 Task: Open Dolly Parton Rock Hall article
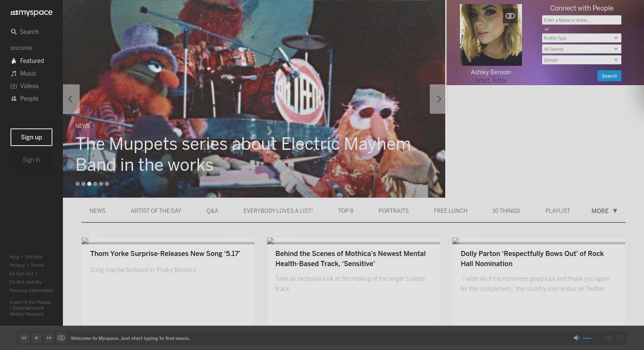tap(532, 259)
